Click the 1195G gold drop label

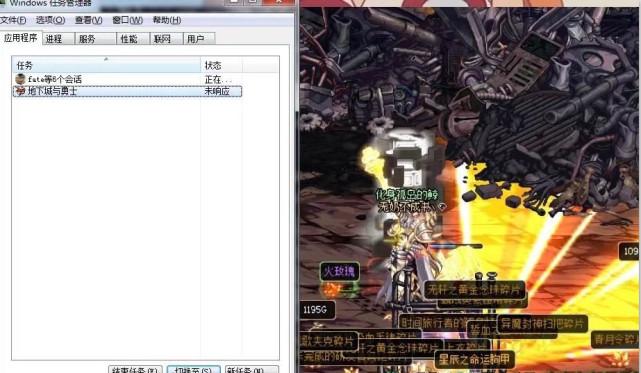(316, 310)
